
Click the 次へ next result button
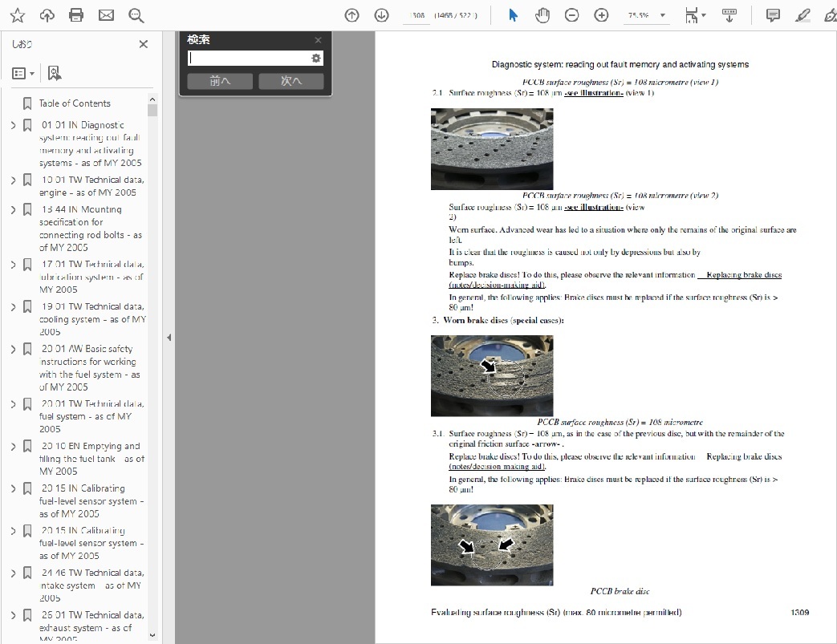pos(291,81)
